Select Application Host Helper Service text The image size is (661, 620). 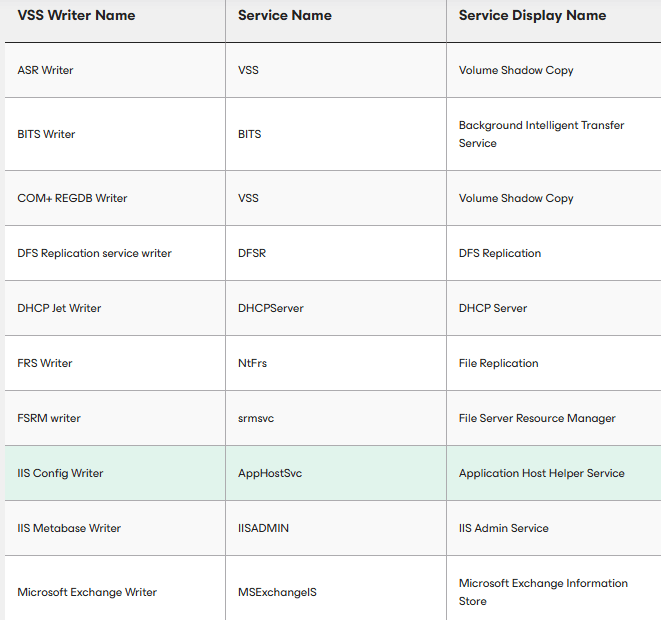(541, 473)
